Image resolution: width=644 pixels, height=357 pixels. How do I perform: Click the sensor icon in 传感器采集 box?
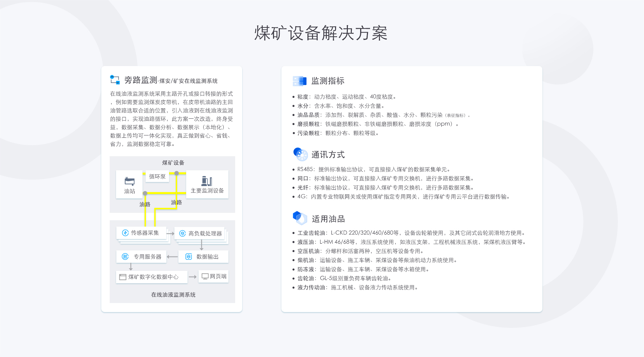click(125, 233)
